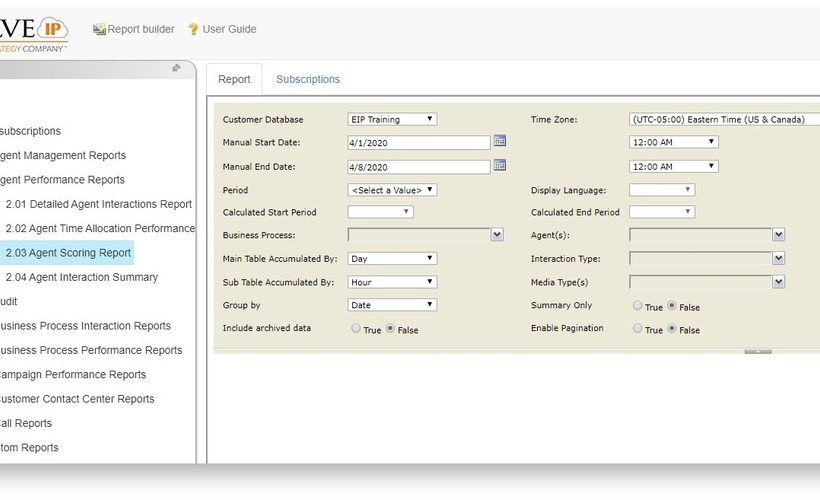The image size is (820, 500).
Task: Open the Display Language dropdown
Action: click(662, 190)
